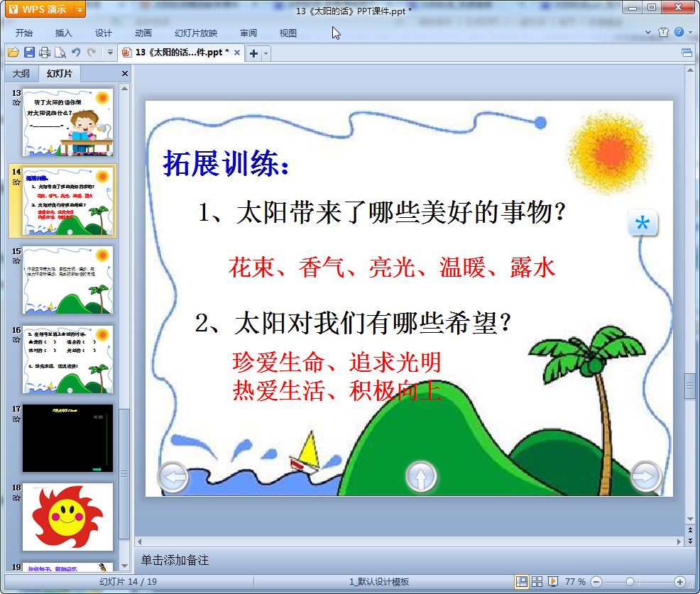Start slideshow from status bar play icon

pyautogui.click(x=552, y=581)
